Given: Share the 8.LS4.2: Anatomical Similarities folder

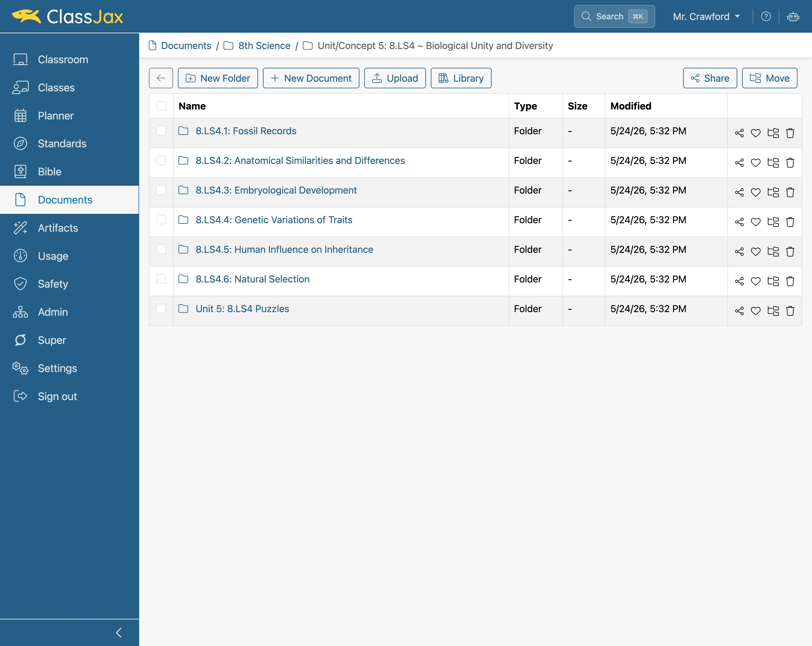Looking at the screenshot, I should tap(739, 163).
